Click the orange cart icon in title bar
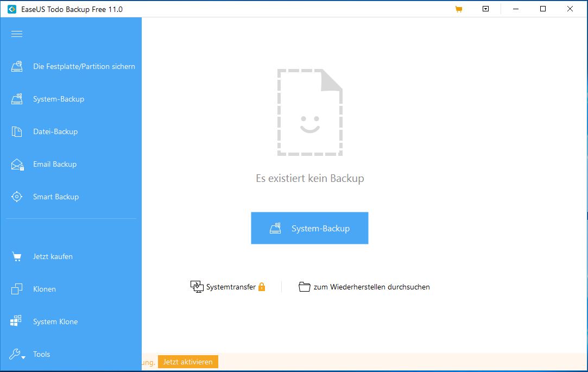The height and width of the screenshot is (372, 588). pyautogui.click(x=459, y=9)
